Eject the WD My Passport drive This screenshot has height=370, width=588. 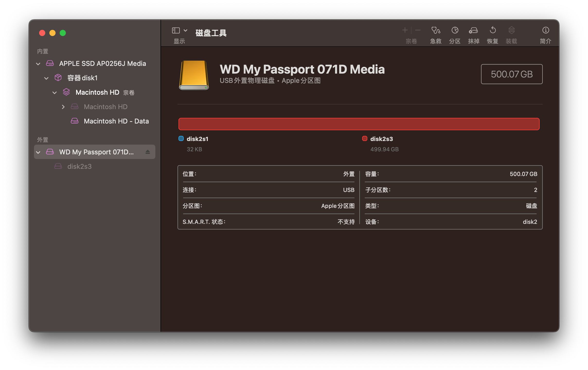[x=148, y=152]
